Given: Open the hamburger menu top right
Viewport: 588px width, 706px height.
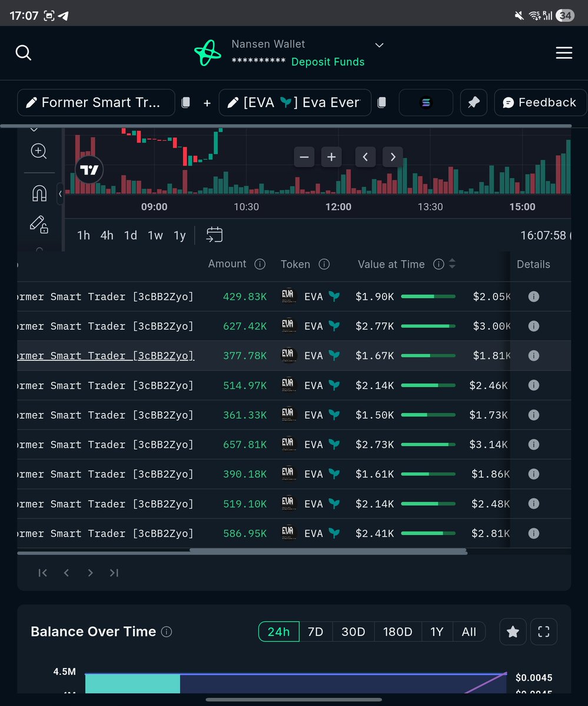Looking at the screenshot, I should [563, 52].
